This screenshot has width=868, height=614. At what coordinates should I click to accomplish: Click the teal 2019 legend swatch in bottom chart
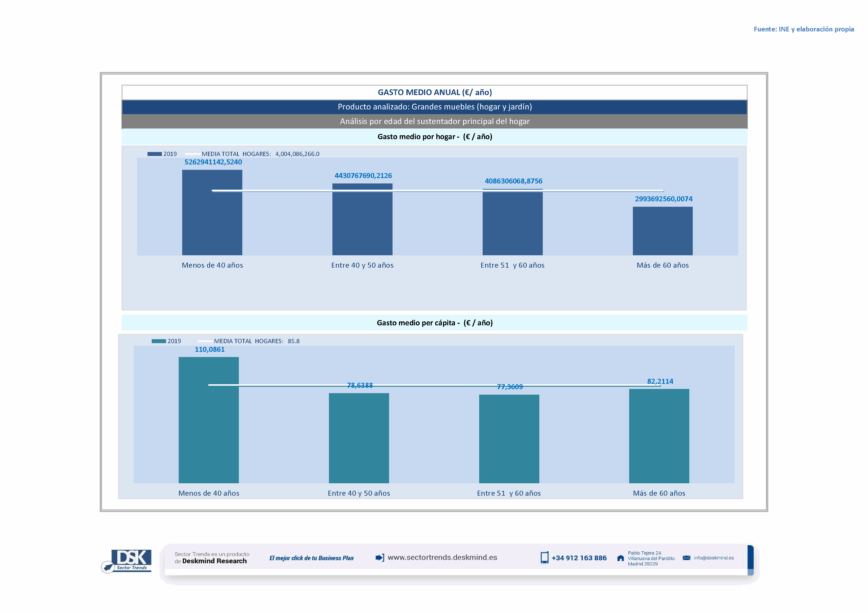point(158,341)
